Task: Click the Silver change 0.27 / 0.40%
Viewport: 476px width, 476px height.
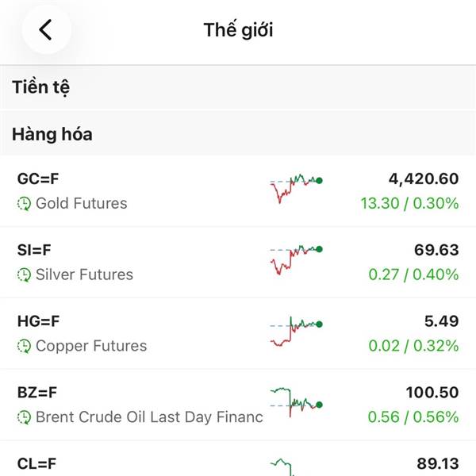Action: point(413,274)
